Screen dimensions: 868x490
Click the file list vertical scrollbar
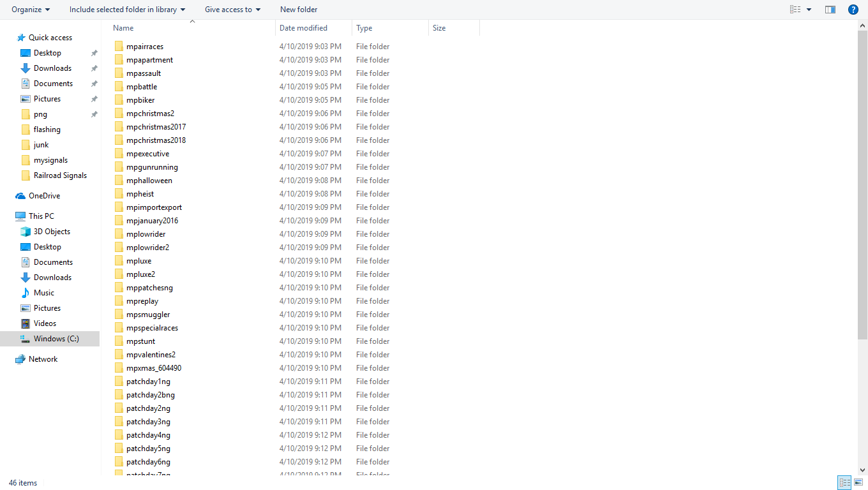[862, 185]
